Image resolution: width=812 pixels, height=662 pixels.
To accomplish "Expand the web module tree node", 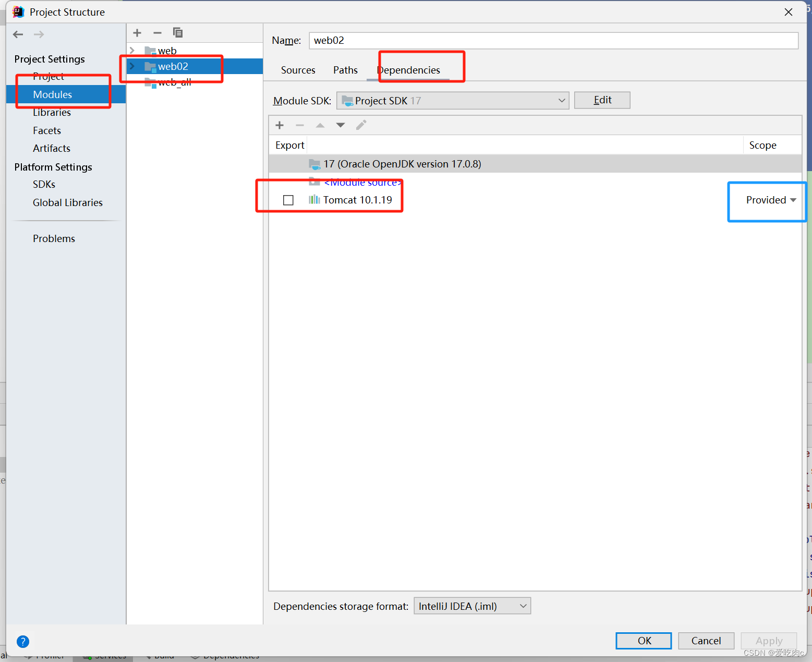I will coord(132,51).
